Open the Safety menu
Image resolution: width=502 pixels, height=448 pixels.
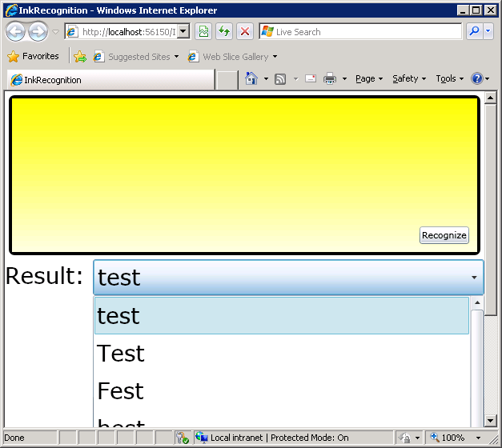click(409, 78)
